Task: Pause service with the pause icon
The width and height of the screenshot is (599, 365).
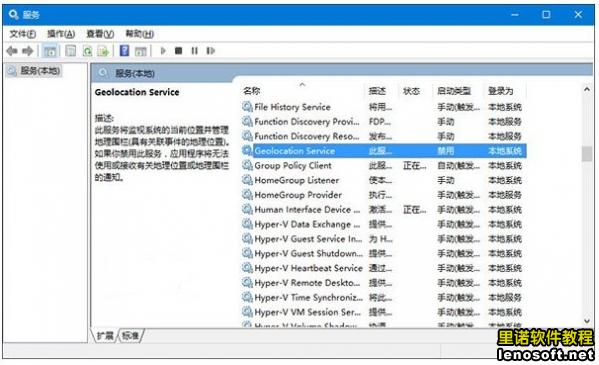Action: click(x=194, y=50)
